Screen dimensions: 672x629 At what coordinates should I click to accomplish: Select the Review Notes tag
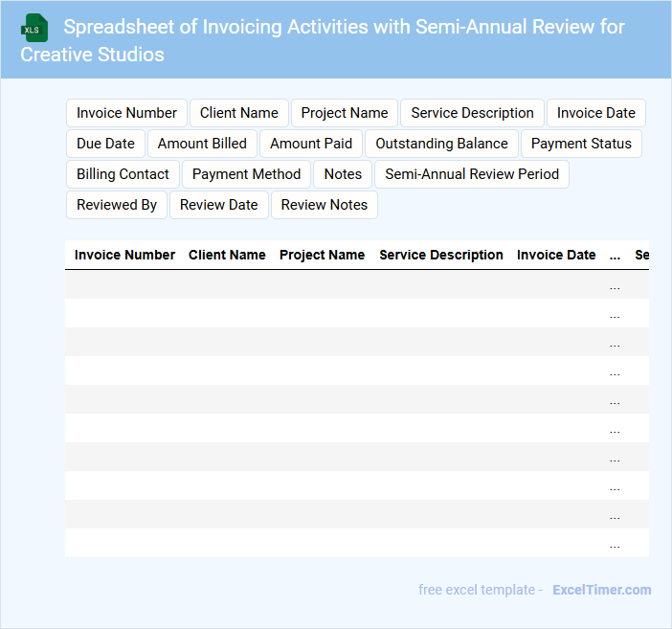(x=325, y=205)
